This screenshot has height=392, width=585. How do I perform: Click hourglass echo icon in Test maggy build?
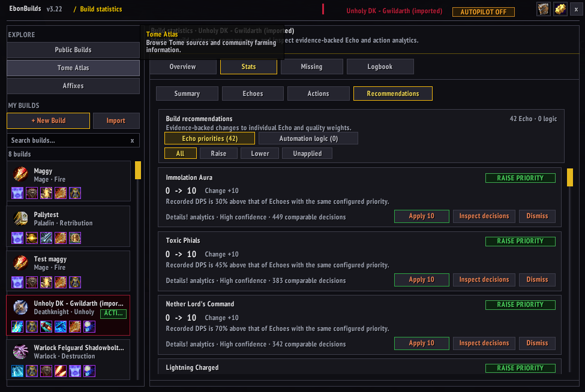point(75,282)
